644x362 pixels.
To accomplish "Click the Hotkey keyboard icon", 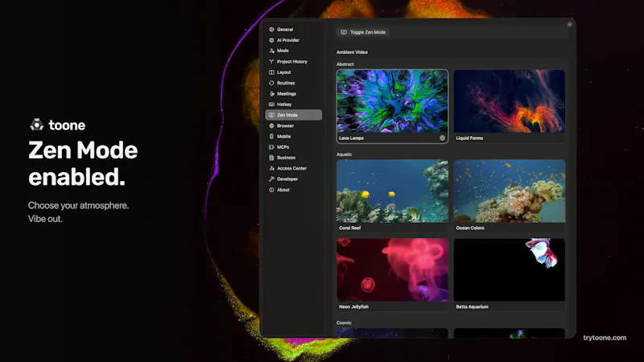I will [271, 105].
